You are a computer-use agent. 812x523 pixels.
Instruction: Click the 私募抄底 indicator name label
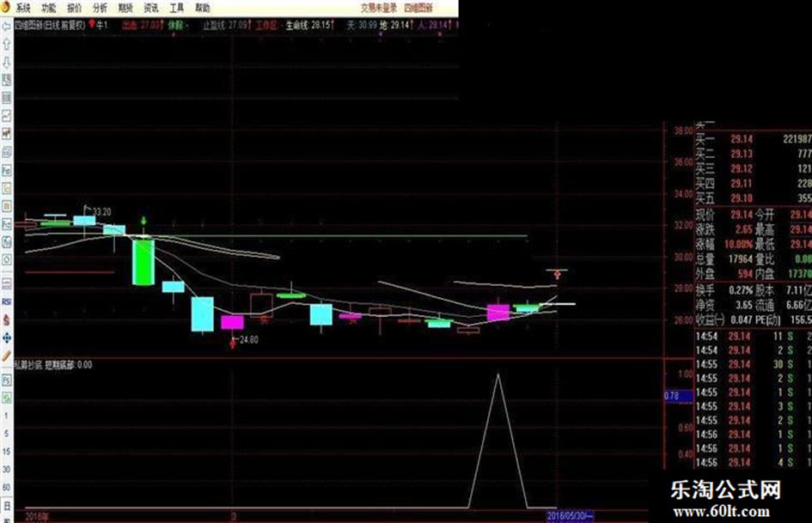[x=28, y=365]
